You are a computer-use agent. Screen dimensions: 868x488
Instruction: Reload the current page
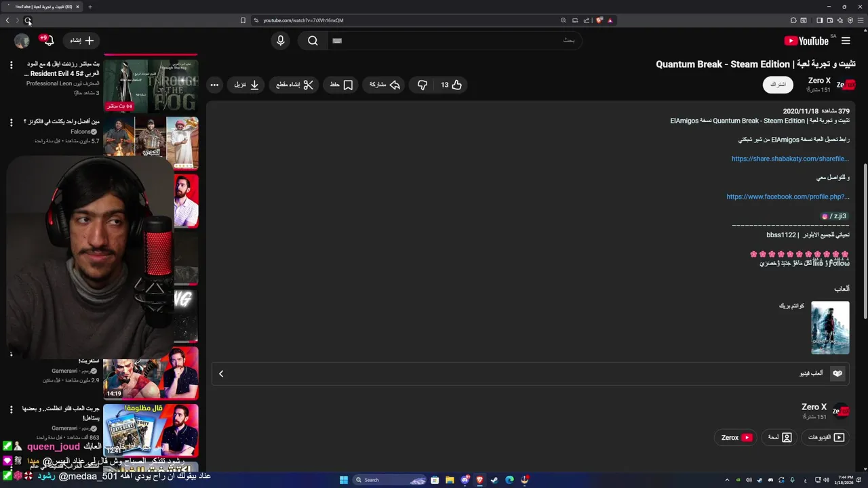[x=28, y=21]
